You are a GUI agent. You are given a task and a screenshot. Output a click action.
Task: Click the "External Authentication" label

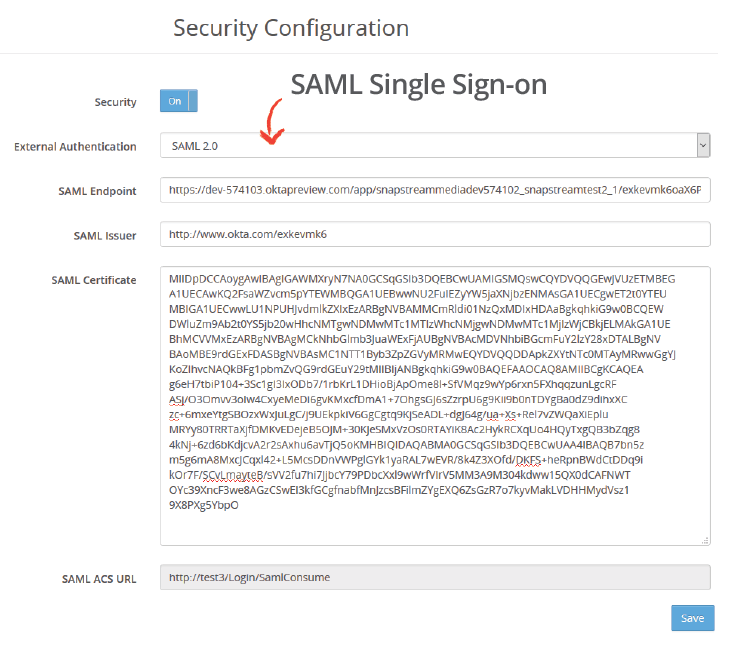(75, 147)
